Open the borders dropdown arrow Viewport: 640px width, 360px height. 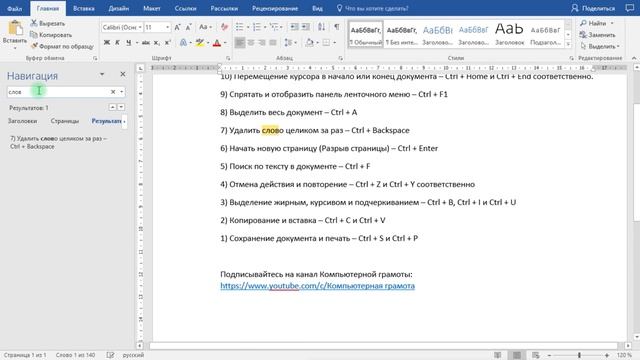pos(335,42)
